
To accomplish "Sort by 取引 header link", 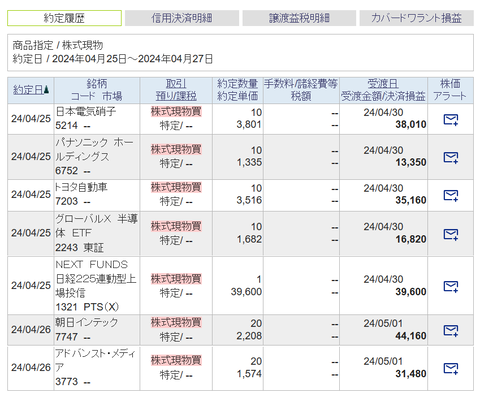I will [x=176, y=84].
